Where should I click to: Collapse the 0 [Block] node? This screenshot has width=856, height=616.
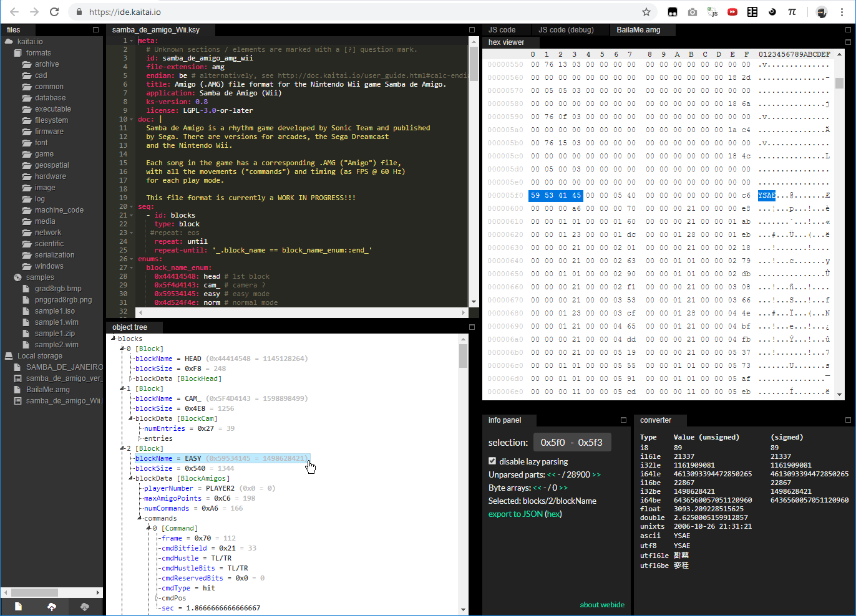(122, 349)
